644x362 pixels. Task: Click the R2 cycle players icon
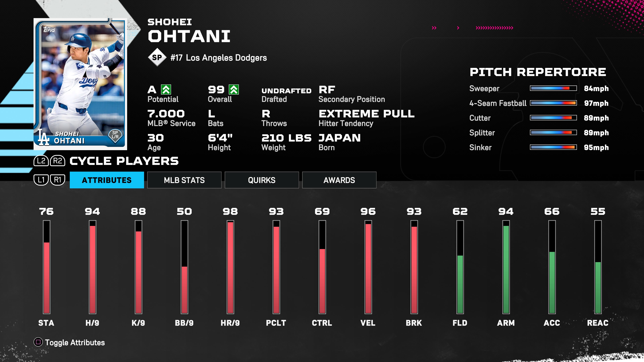point(58,161)
